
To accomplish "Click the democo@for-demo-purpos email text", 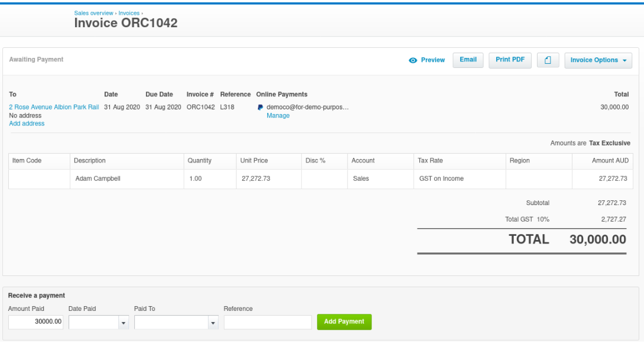I will click(308, 107).
